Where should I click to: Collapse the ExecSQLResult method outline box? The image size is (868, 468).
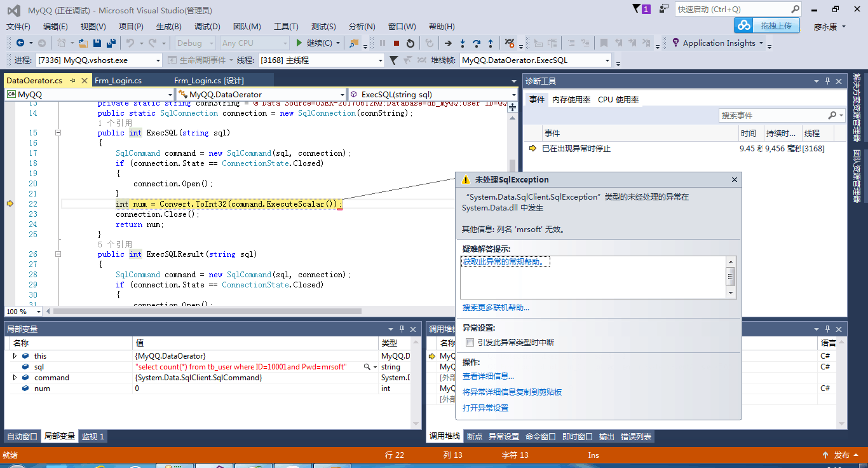click(x=58, y=254)
